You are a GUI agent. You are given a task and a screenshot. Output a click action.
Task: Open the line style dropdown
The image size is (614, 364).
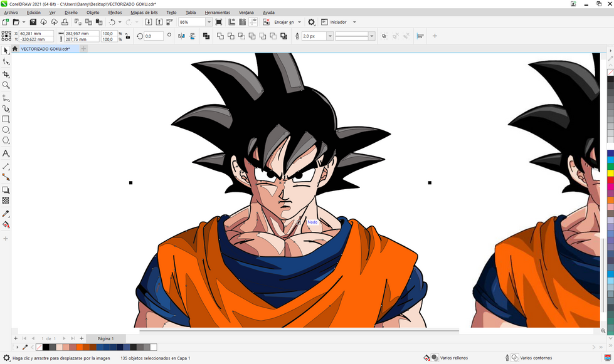[x=372, y=36]
